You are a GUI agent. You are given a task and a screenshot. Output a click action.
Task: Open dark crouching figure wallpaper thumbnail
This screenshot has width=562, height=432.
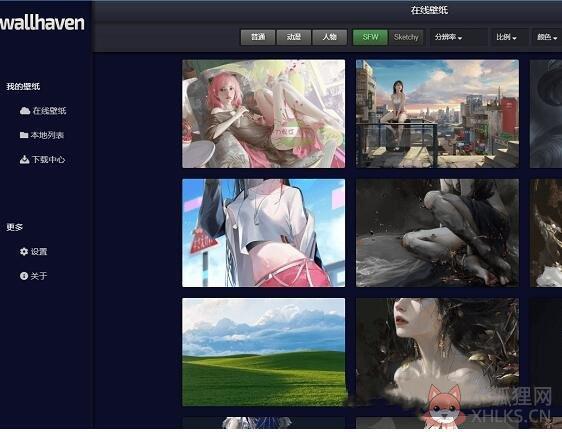[437, 233]
